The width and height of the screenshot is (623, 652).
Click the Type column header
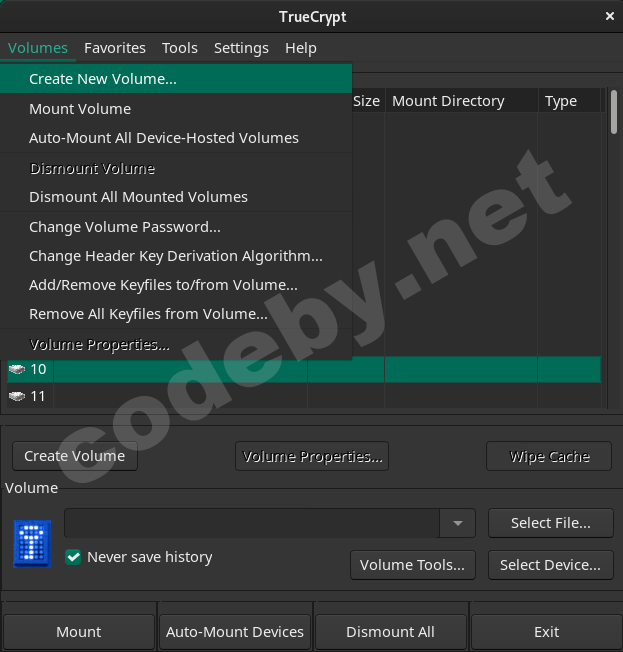[570, 101]
